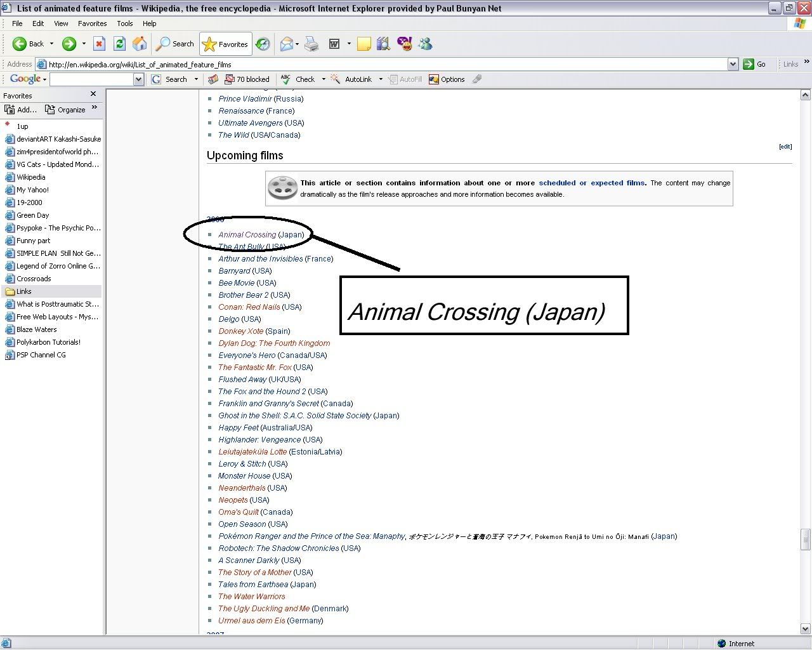
Task: Open the Flushed Away link
Action: pos(242,380)
